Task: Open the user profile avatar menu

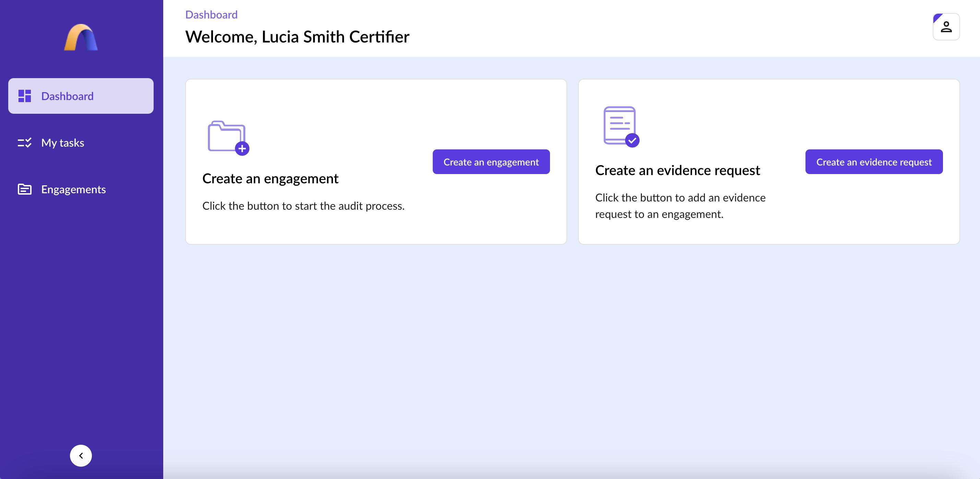Action: pyautogui.click(x=946, y=27)
